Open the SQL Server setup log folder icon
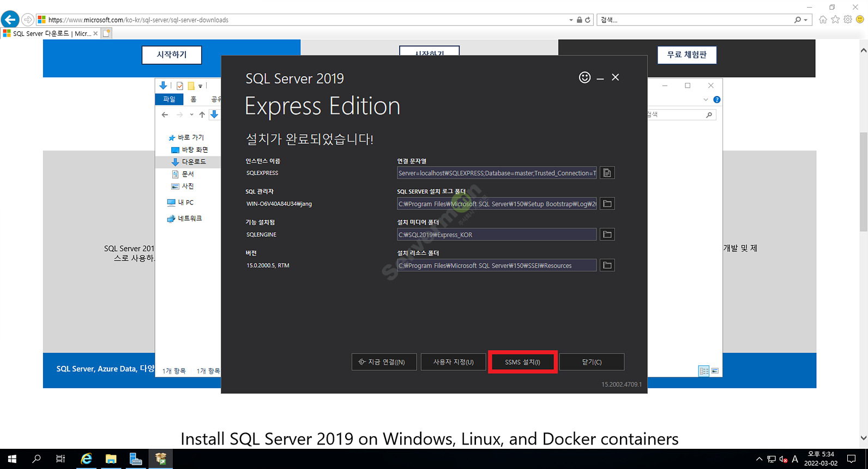 (x=607, y=203)
